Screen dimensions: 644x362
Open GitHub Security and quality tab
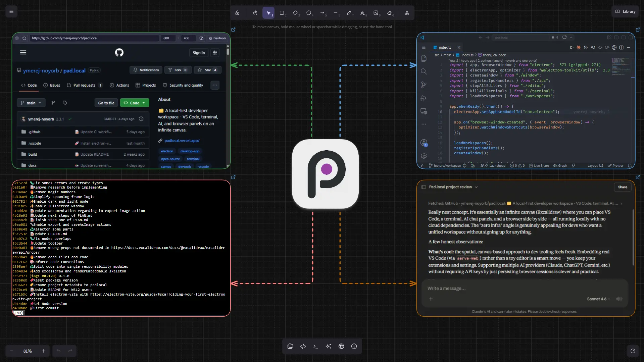(183, 85)
